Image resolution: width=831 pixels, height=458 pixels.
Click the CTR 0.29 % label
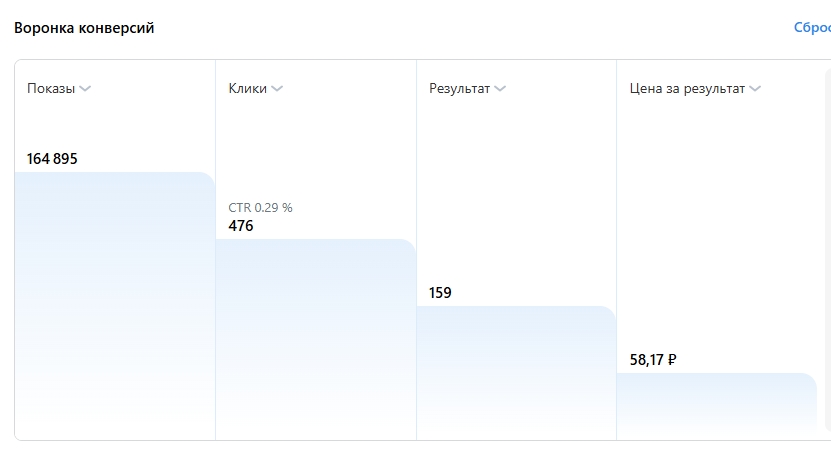260,208
